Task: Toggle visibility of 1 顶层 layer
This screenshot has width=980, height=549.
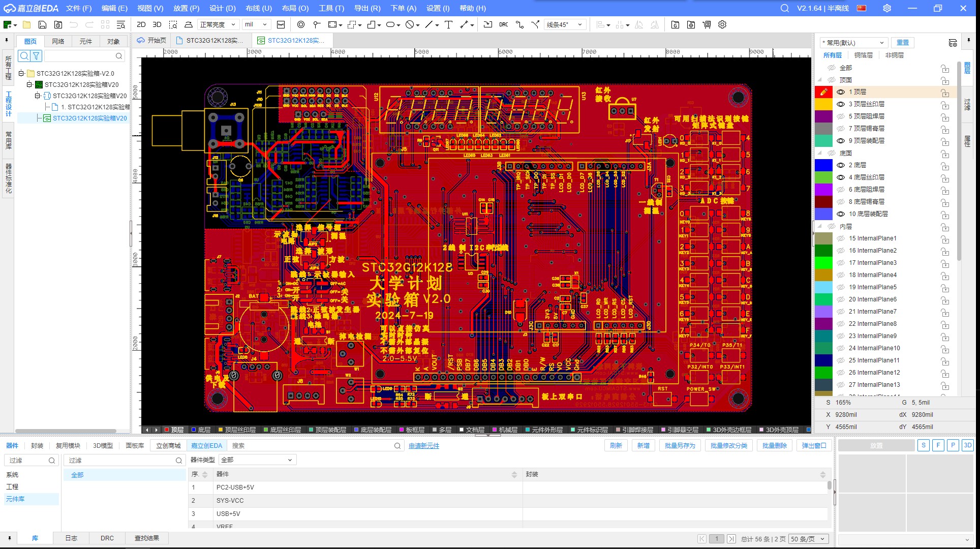Action: [841, 92]
